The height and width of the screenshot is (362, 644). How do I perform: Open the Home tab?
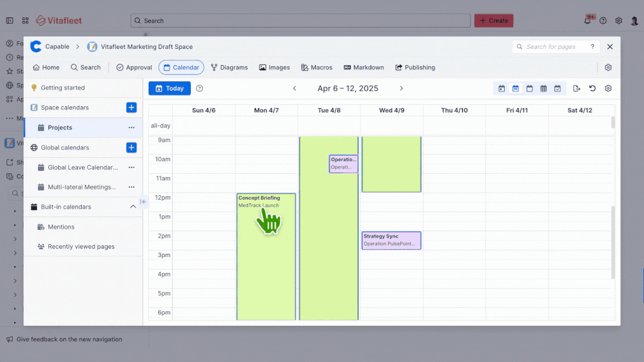click(46, 67)
